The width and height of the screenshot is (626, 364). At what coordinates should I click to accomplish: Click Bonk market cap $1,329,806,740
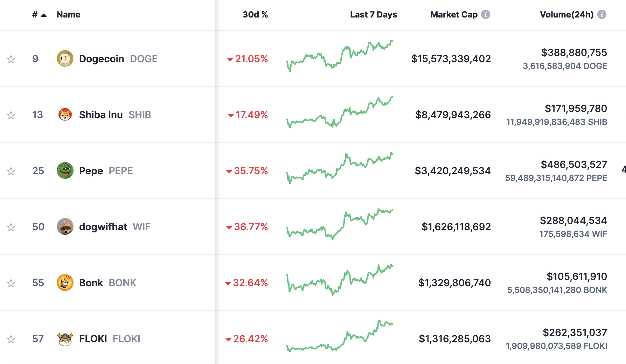coord(454,283)
